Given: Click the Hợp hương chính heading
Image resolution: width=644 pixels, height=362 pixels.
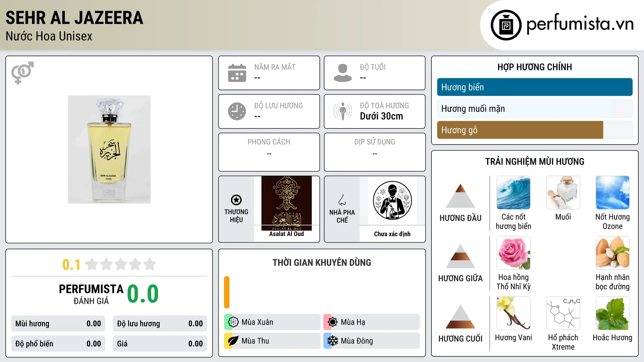Looking at the screenshot, I should point(535,67).
